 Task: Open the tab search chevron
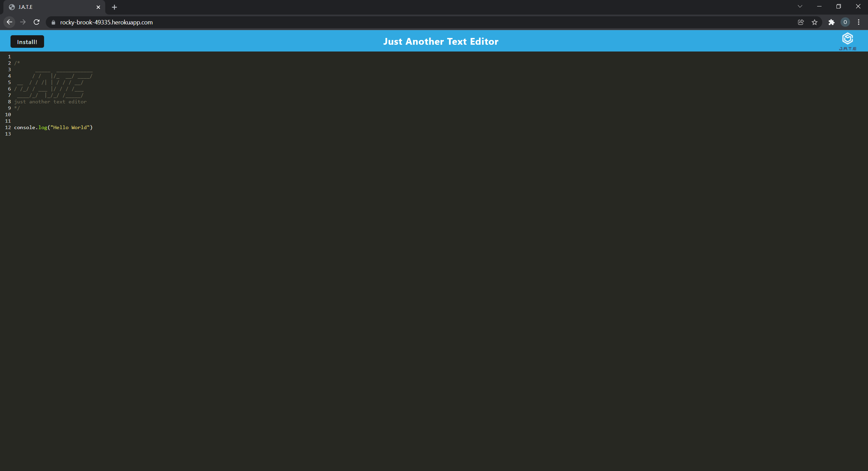click(800, 6)
